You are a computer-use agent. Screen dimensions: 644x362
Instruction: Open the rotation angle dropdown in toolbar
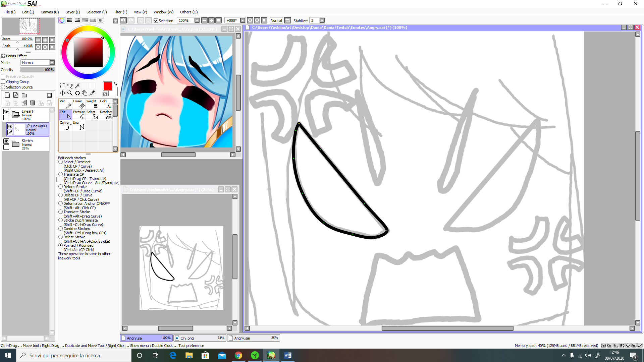click(243, 20)
